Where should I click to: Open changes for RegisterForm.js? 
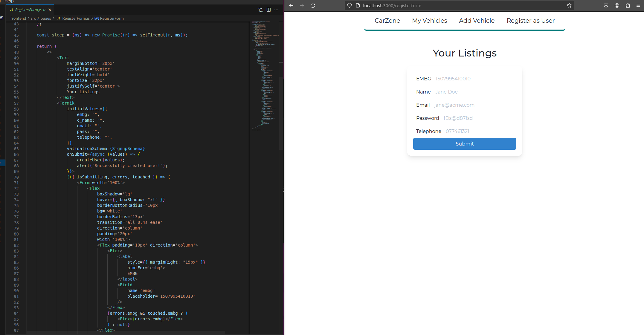coord(260,10)
